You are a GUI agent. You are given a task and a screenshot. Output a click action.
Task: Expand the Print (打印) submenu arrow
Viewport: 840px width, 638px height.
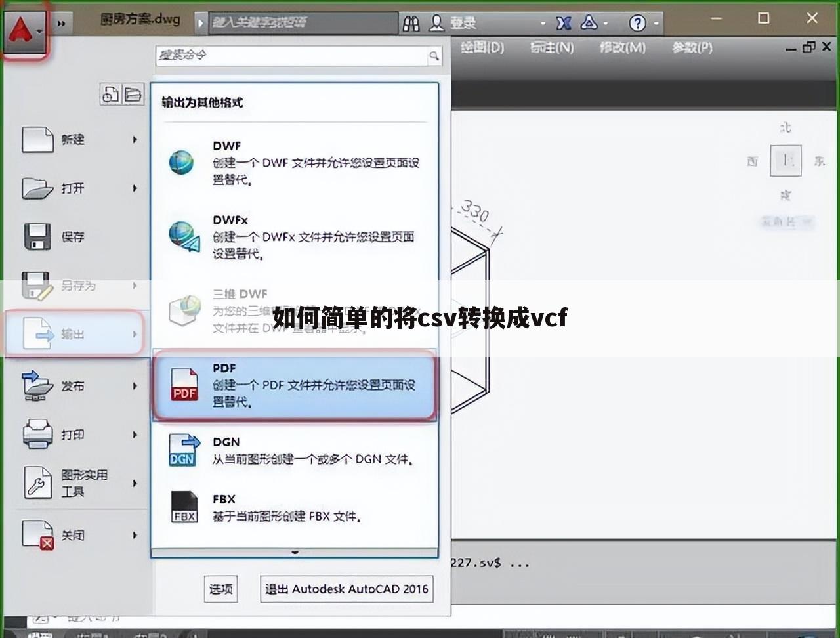point(135,435)
